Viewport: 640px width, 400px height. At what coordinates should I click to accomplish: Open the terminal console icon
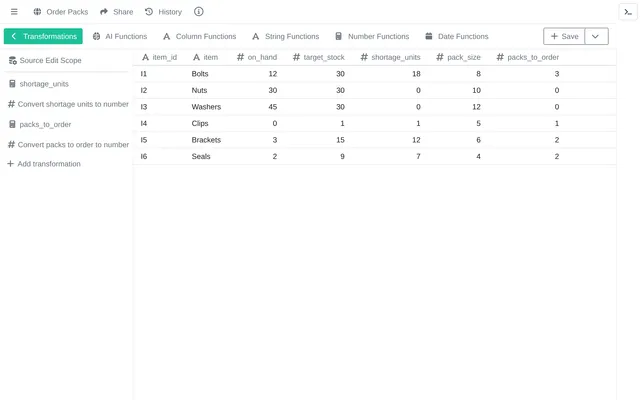pyautogui.click(x=628, y=12)
